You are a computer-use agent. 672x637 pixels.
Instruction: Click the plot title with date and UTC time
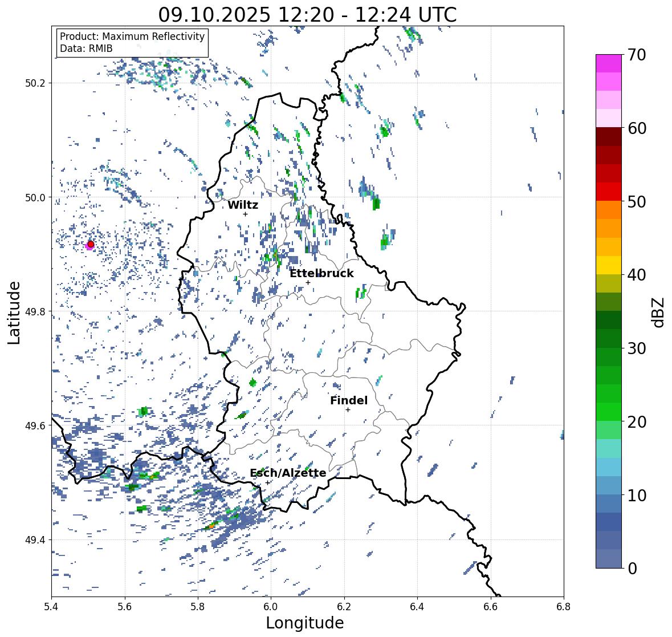pos(307,15)
